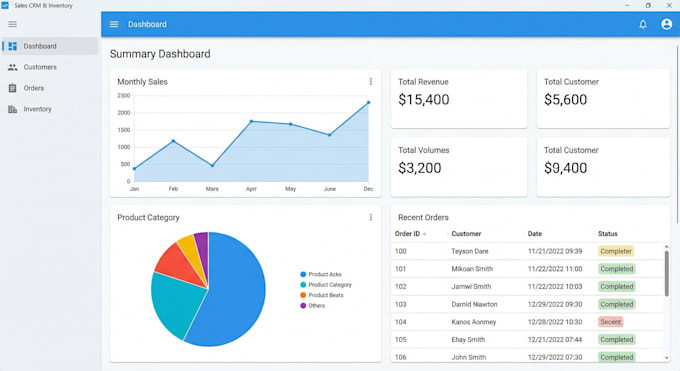Click the Orders clipboard icon
Image resolution: width=680 pixels, height=371 pixels.
(x=13, y=88)
